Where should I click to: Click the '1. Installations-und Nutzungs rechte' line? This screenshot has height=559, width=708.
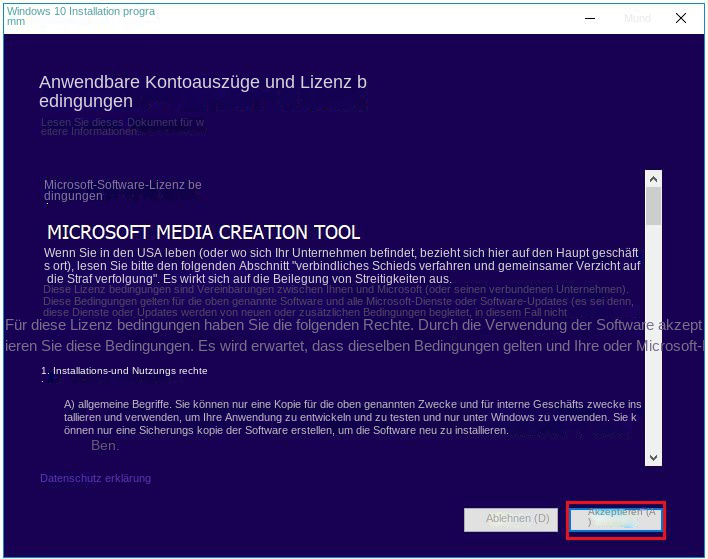124,371
